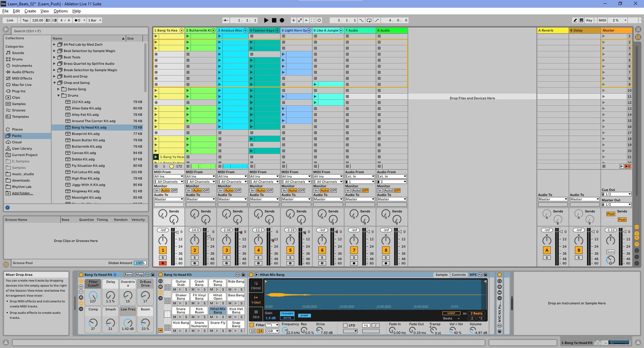Activate Draw Mode pencil icon
The height and width of the screenshot is (348, 644).
coord(575,20)
